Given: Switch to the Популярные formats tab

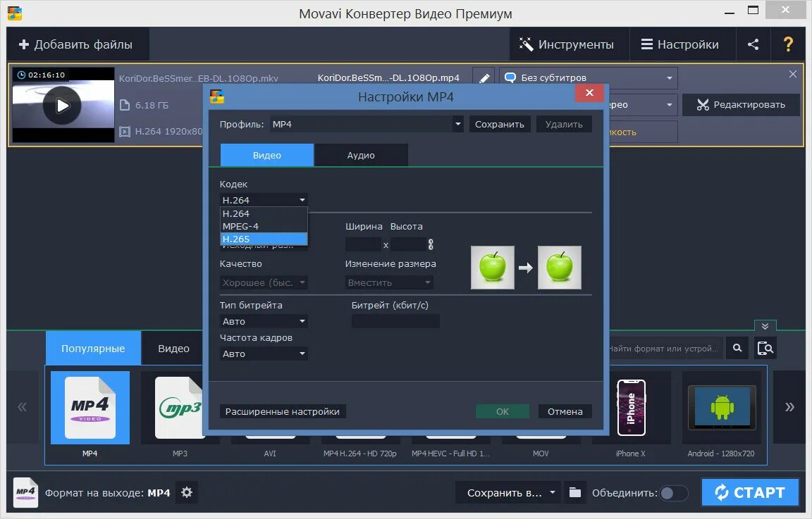Looking at the screenshot, I should 93,349.
